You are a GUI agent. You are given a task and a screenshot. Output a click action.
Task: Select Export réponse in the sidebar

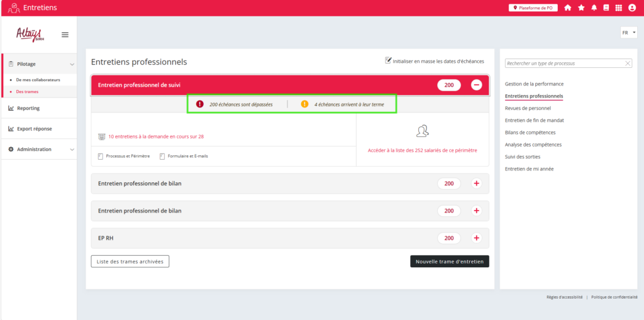click(x=34, y=129)
